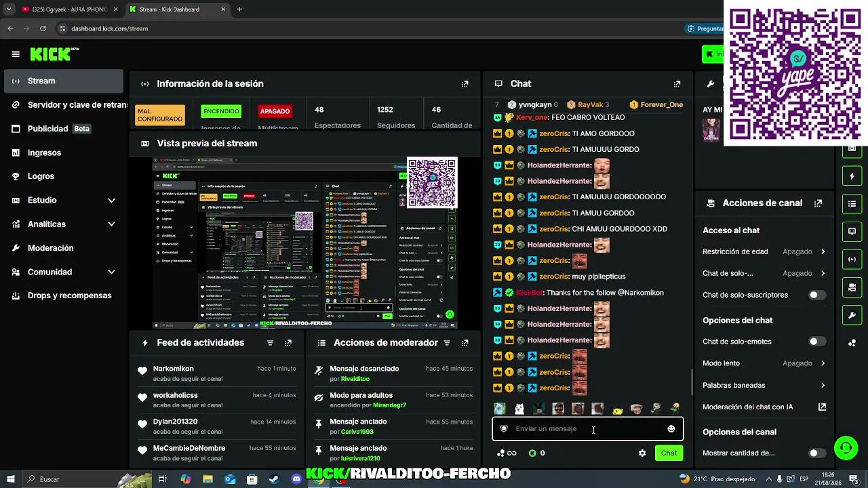Click the Windows Start button
Viewport: 868px width, 488px height.
click(x=10, y=479)
